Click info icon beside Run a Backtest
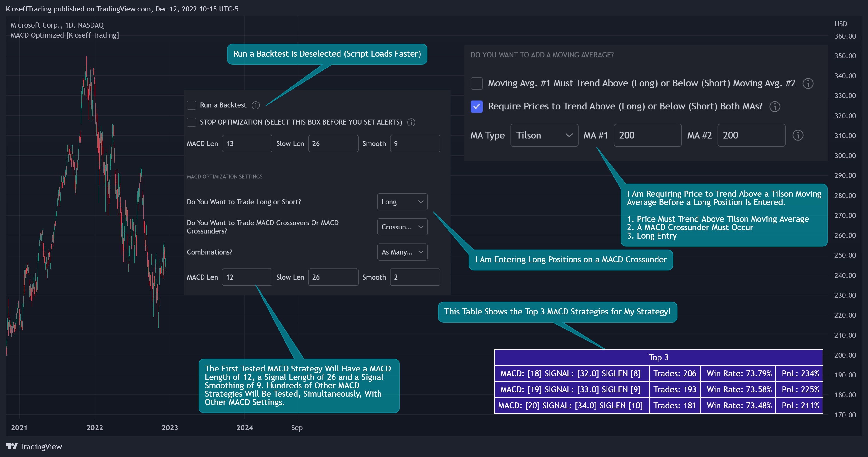This screenshot has width=868, height=457. tap(256, 105)
